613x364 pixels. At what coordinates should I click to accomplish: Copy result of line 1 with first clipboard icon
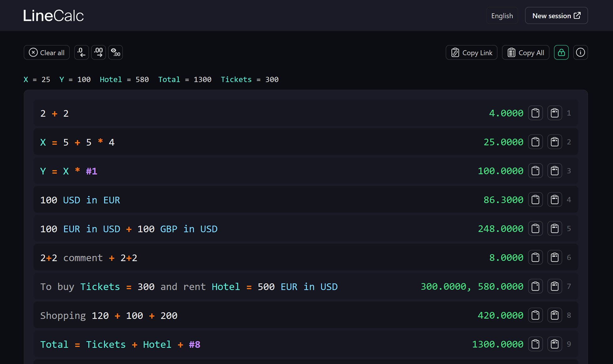pos(535,113)
